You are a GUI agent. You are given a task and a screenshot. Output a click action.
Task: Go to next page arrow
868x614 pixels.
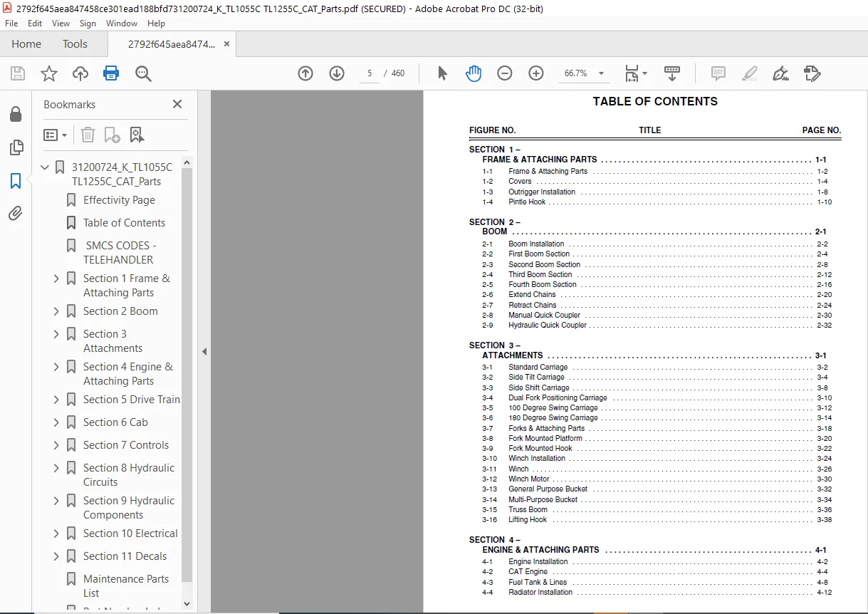337,73
